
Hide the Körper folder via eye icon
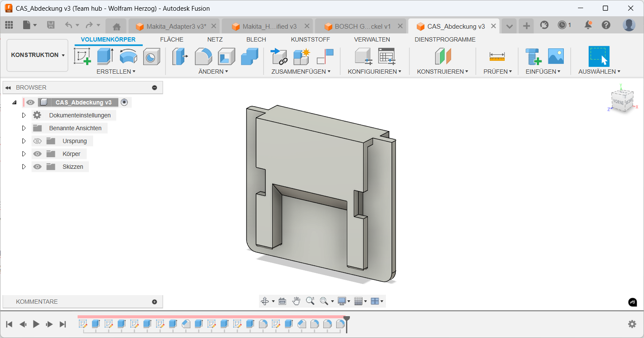37,154
